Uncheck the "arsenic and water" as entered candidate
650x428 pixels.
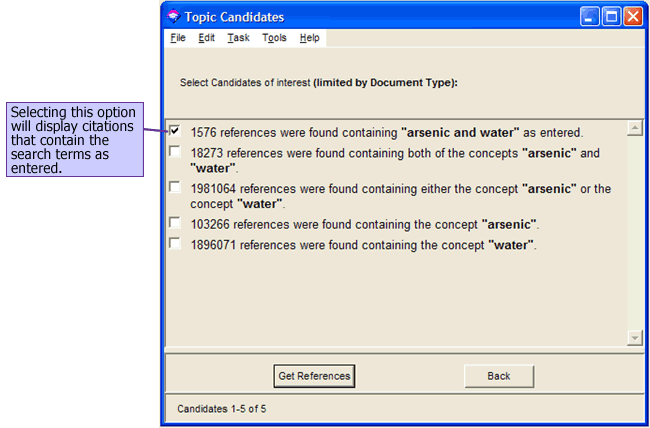click(x=175, y=131)
